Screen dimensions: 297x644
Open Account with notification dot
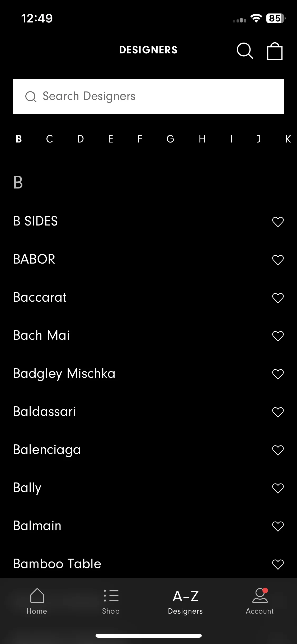260,601
